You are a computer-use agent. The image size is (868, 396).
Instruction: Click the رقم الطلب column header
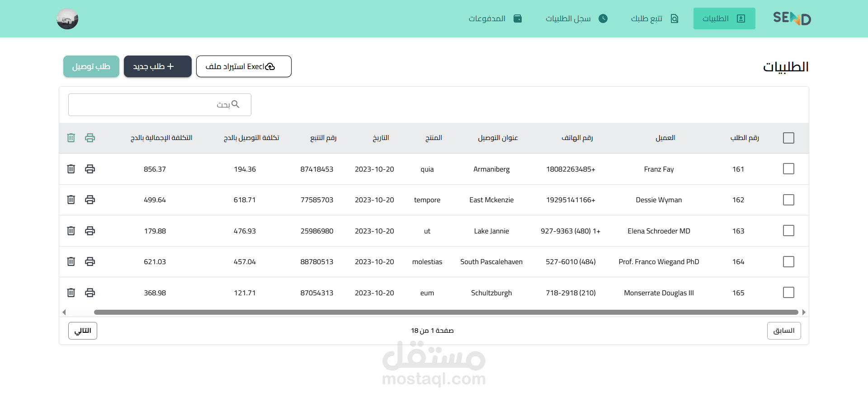(745, 138)
